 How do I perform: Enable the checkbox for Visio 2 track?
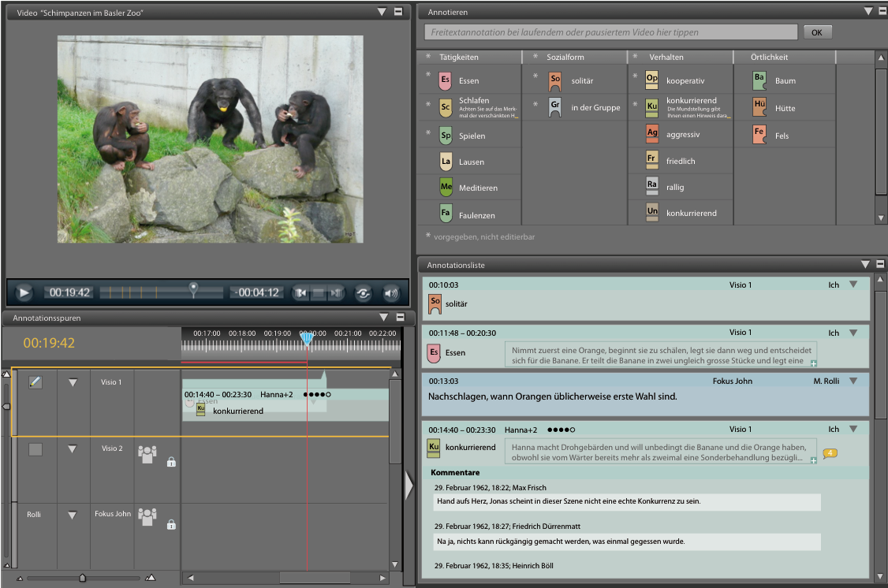tap(35, 449)
